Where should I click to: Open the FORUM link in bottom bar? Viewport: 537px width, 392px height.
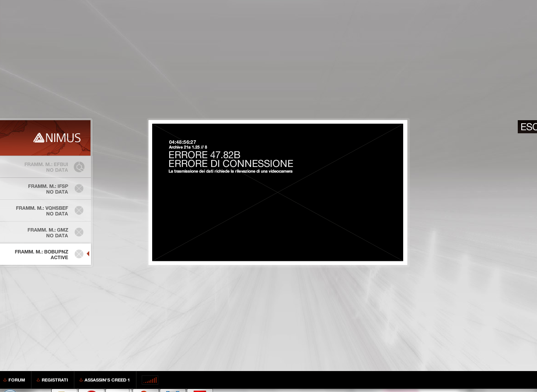click(x=17, y=380)
